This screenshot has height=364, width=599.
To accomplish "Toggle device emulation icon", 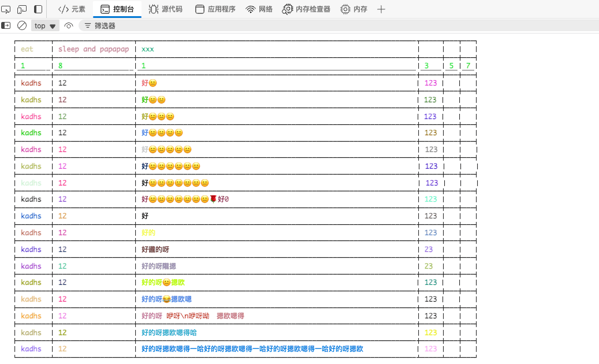I will (x=22, y=9).
